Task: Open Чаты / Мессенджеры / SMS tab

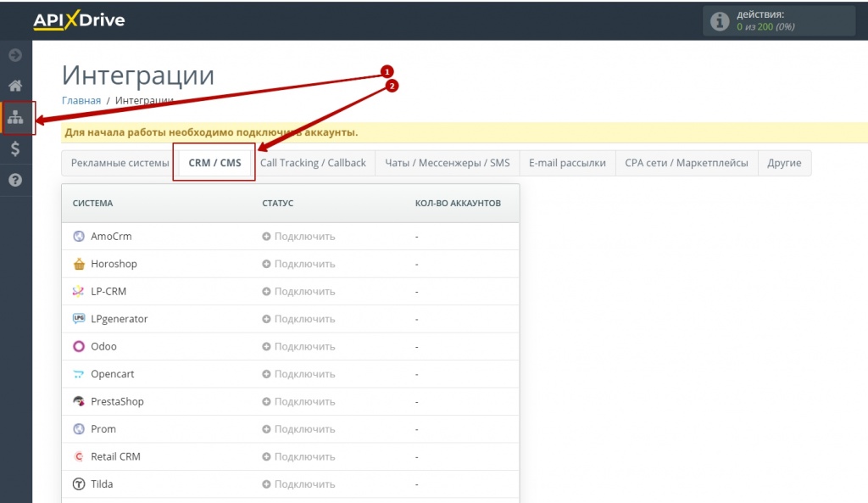Action: pyautogui.click(x=448, y=163)
